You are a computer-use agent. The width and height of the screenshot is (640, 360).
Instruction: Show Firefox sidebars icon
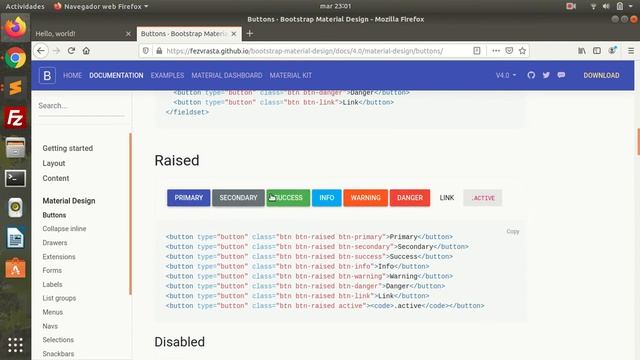pos(597,51)
